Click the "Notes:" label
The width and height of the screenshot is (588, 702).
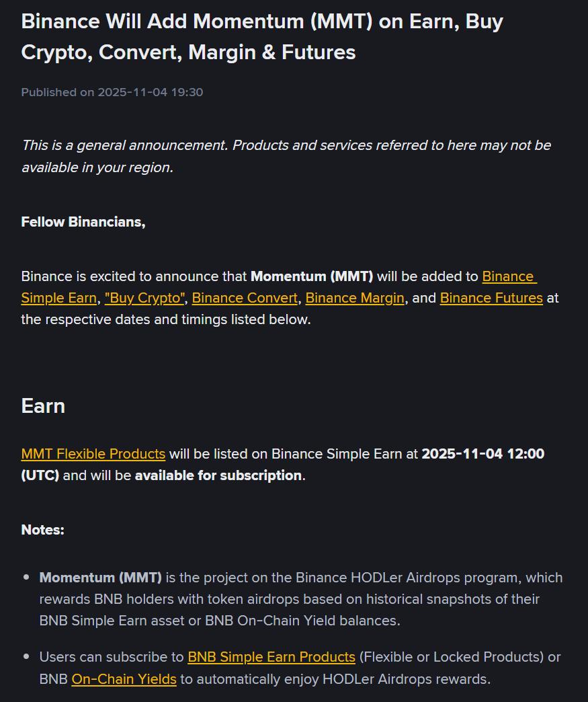42,530
